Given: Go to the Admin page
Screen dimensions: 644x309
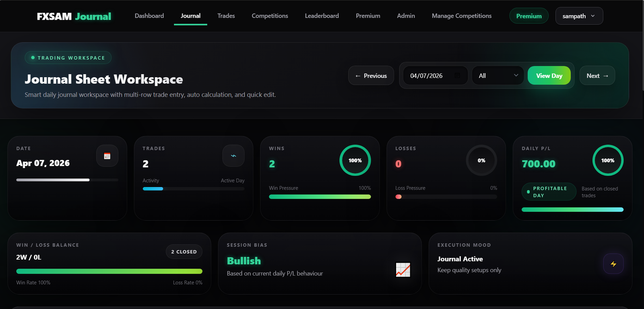Looking at the screenshot, I should point(406,16).
